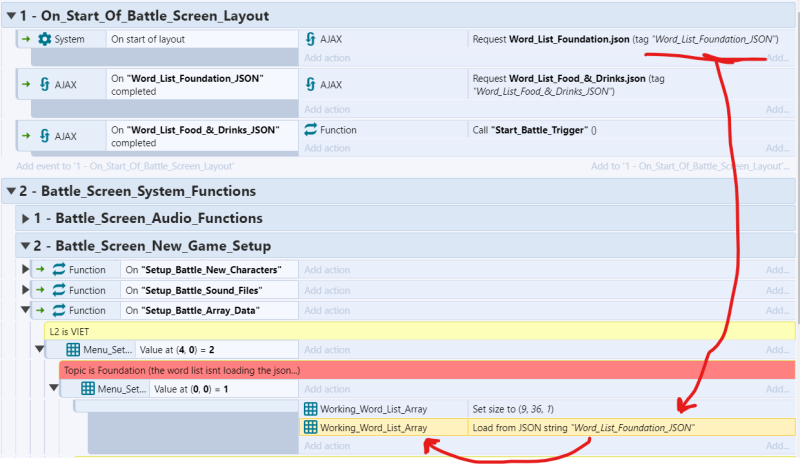Screen dimensions: 800x464
Task: Click the AJAX icon beside Request Word_List_Foundation.json
Action: click(x=311, y=39)
